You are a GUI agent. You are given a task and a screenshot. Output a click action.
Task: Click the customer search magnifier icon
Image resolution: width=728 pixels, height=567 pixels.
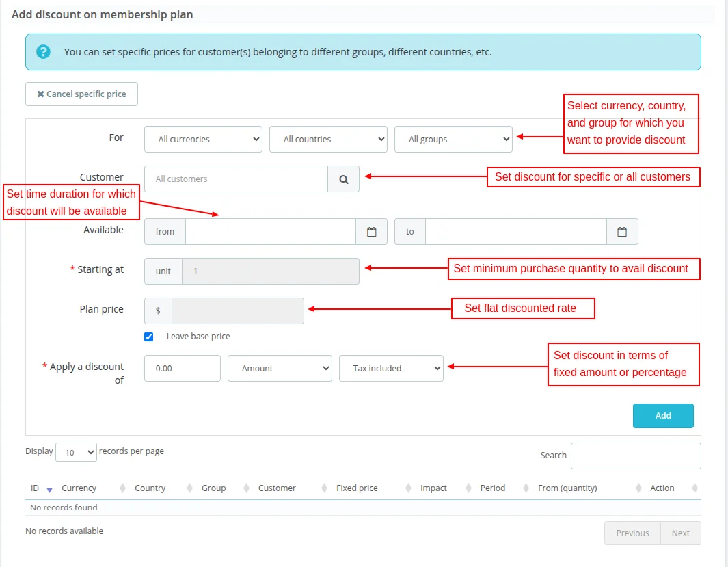[x=344, y=179]
